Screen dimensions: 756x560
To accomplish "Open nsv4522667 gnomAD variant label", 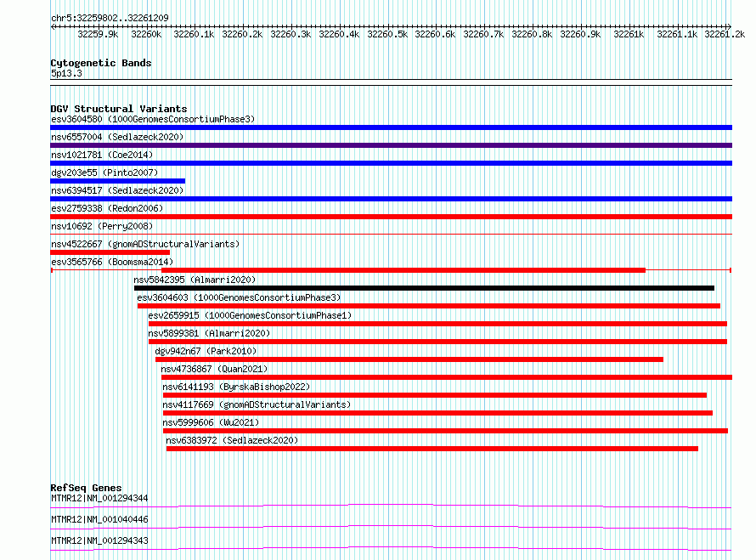I will (x=145, y=244).
